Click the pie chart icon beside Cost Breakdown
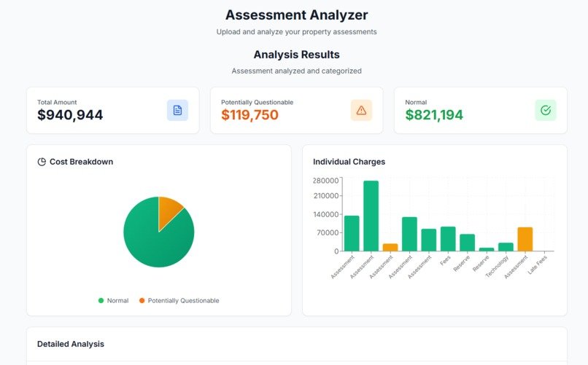Image resolution: width=588 pixels, height=365 pixels. [x=42, y=162]
